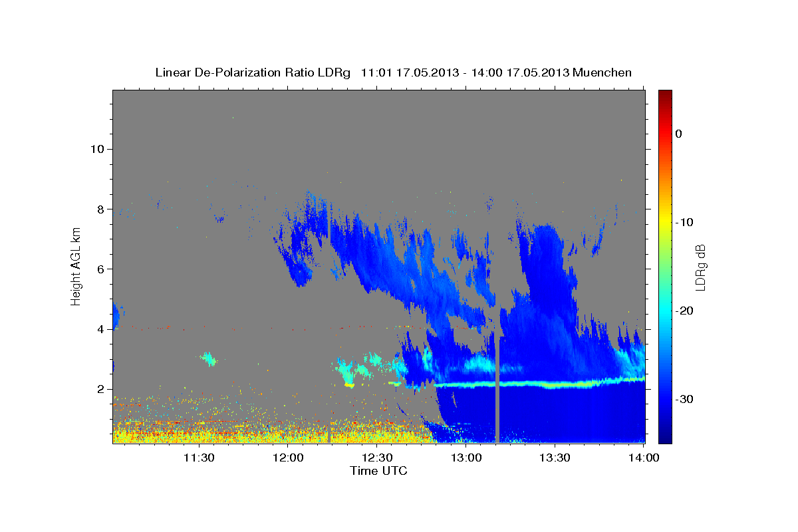The image size is (798, 532).
Task: Click the colorbar value 0
Action: pos(679,134)
